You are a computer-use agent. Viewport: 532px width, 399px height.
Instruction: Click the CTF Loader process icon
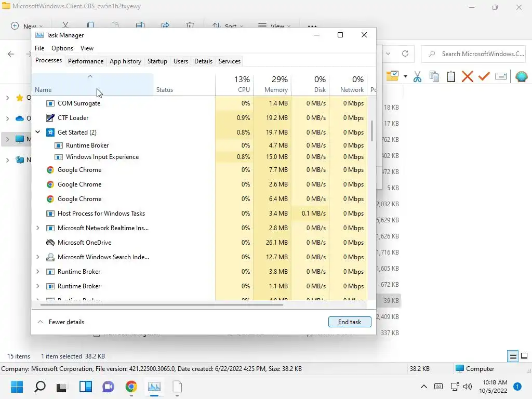pyautogui.click(x=50, y=118)
